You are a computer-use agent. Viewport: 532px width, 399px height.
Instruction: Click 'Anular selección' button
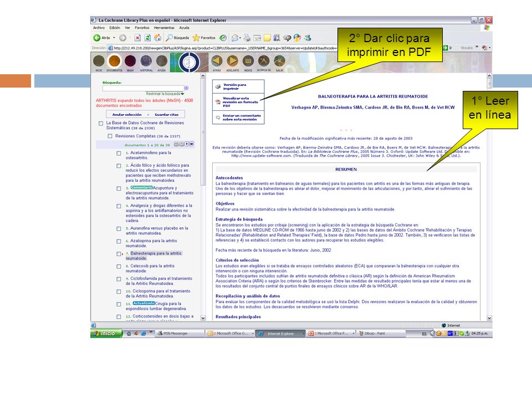click(127, 115)
